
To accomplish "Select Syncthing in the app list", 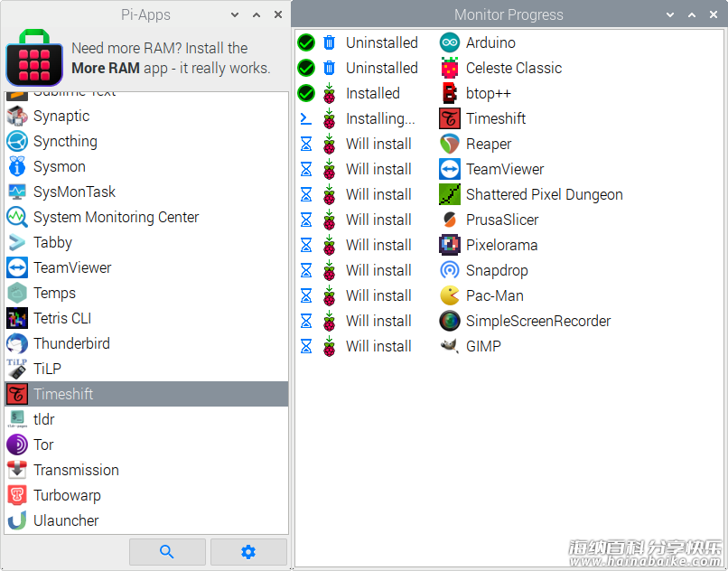I will click(146, 141).
